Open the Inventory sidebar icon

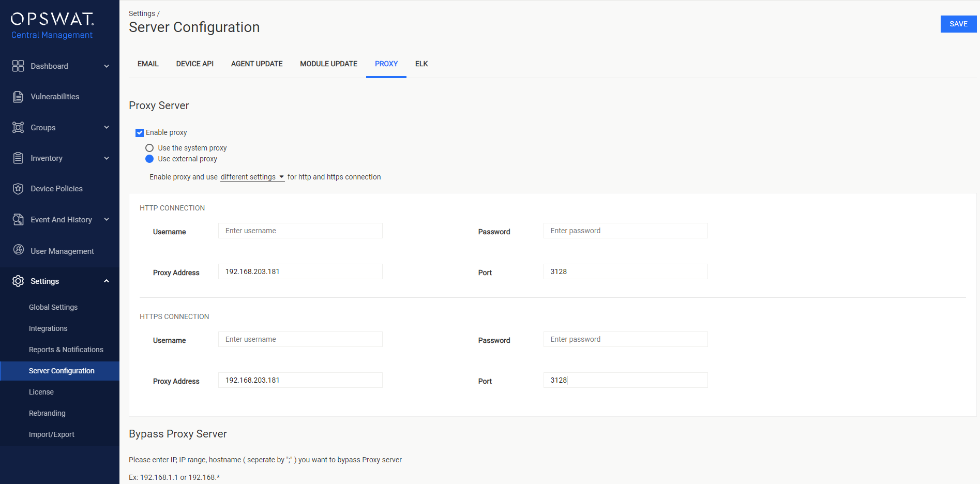point(18,158)
